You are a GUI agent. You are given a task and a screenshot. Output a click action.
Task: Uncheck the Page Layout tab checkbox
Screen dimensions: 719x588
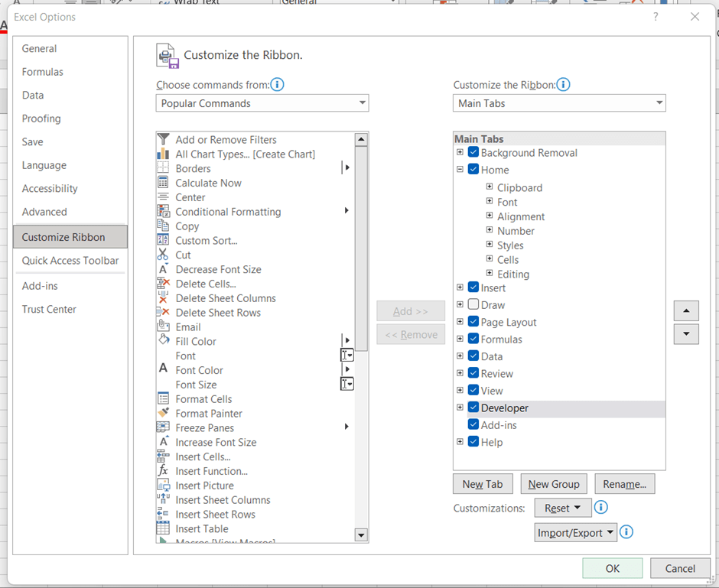click(x=473, y=322)
